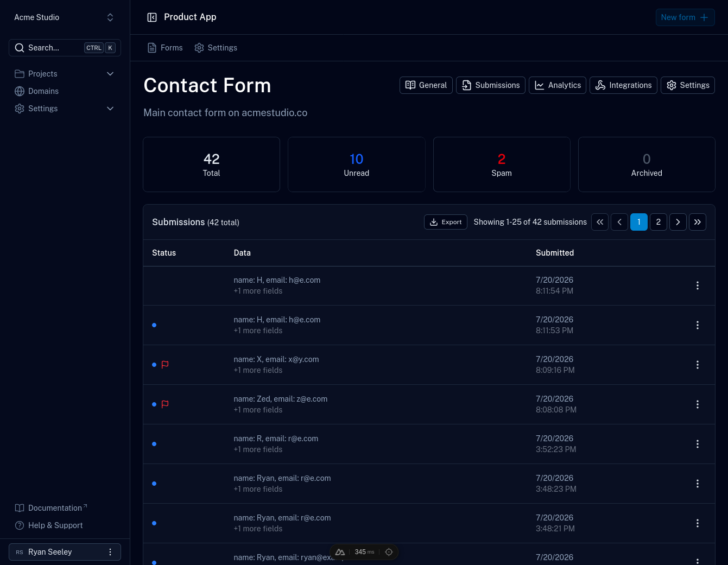This screenshot has height=565, width=728.
Task: Click DevTools component inspector target icon
Action: 389,552
